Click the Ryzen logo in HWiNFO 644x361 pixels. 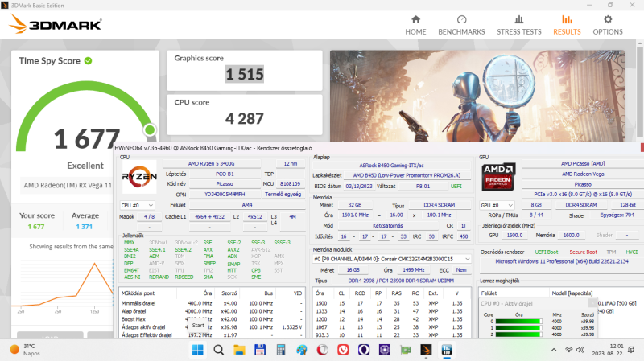[139, 177]
